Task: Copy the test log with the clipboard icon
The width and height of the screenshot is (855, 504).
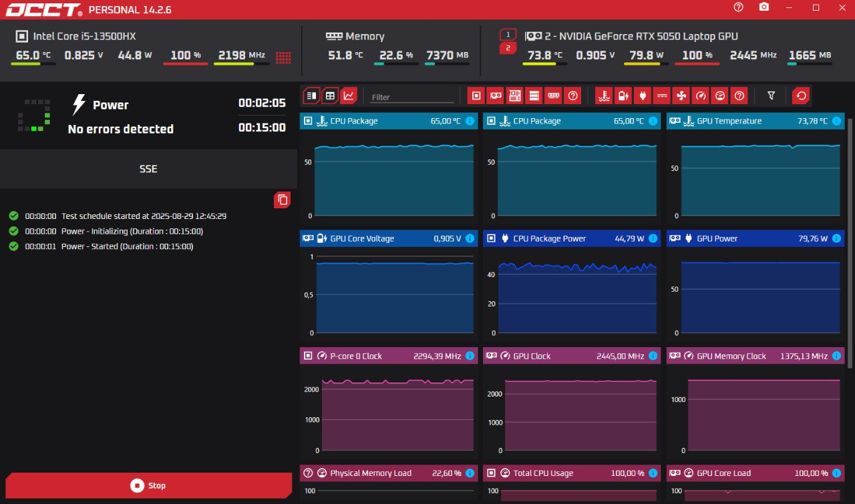Action: pyautogui.click(x=283, y=199)
